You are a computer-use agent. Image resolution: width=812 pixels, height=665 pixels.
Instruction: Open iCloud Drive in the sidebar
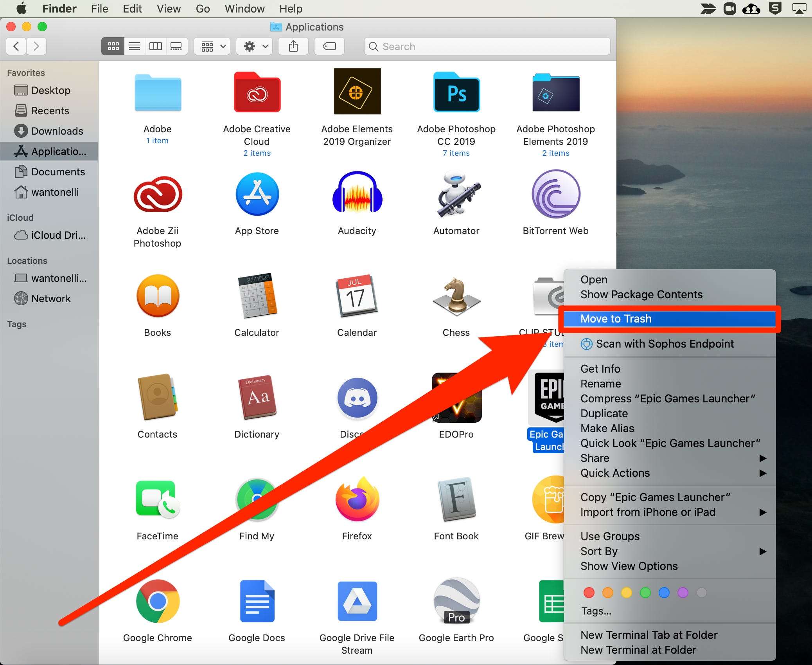click(x=49, y=235)
